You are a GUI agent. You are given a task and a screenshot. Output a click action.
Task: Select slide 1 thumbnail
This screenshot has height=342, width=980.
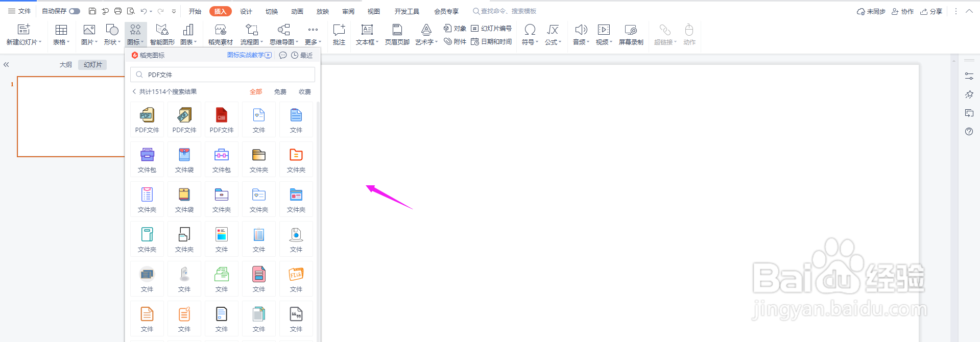71,116
